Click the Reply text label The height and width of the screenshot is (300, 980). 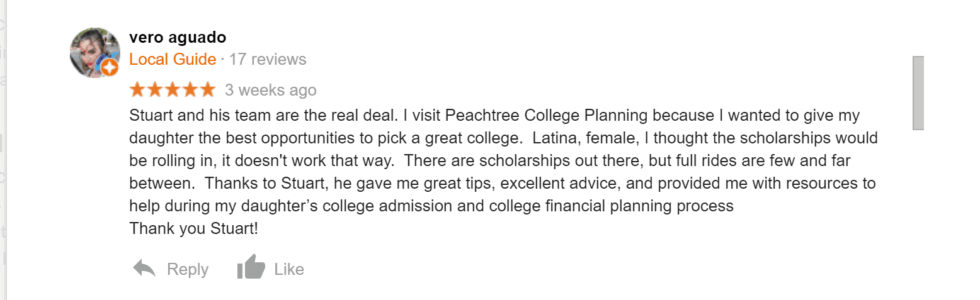pyautogui.click(x=188, y=269)
